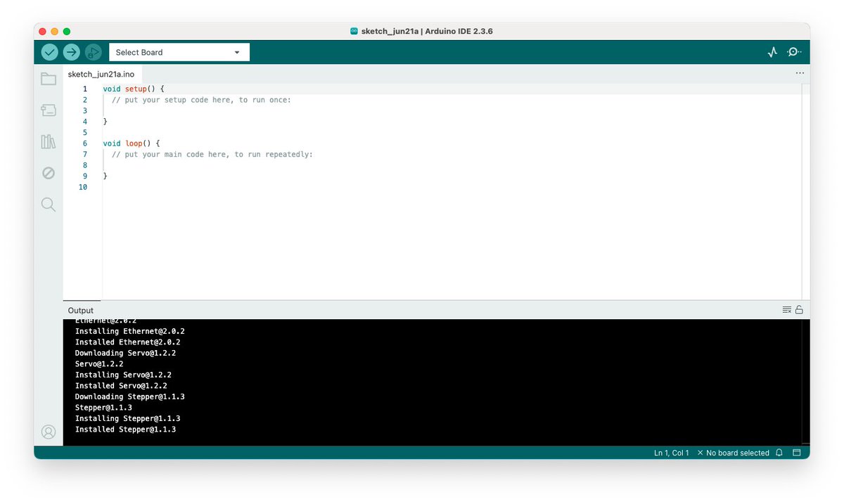Screen dimensions: 844x504
Task: Toggle the Output scroll lock icon
Action: [799, 310]
